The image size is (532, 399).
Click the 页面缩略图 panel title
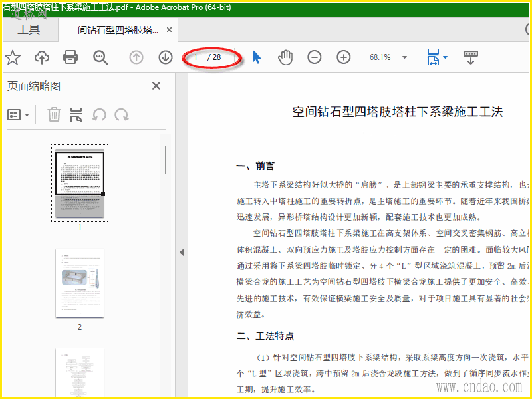pyautogui.click(x=34, y=86)
